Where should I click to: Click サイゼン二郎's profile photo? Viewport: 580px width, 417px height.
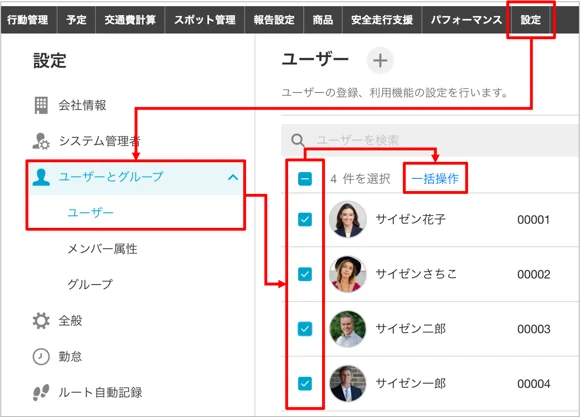[x=348, y=329]
